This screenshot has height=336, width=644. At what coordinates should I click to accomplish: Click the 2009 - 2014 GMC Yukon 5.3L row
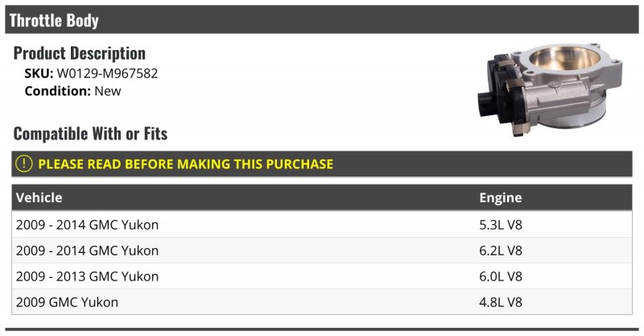pyautogui.click(x=321, y=225)
